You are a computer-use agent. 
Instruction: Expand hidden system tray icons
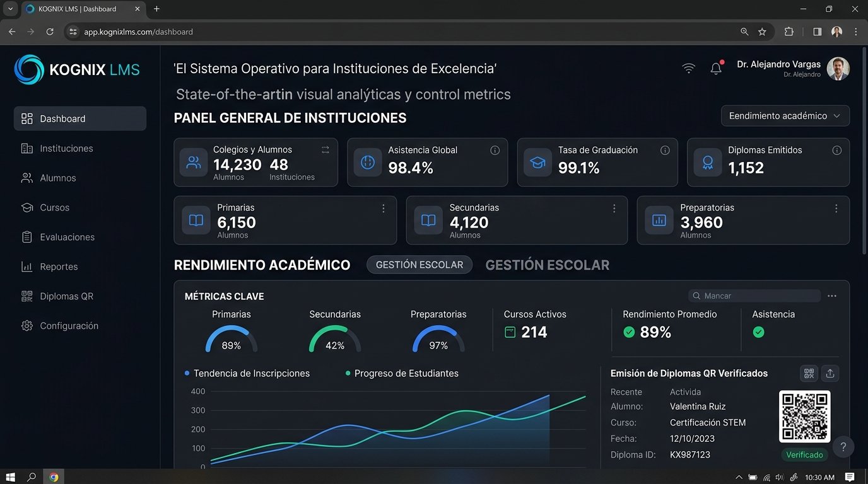[x=739, y=477]
